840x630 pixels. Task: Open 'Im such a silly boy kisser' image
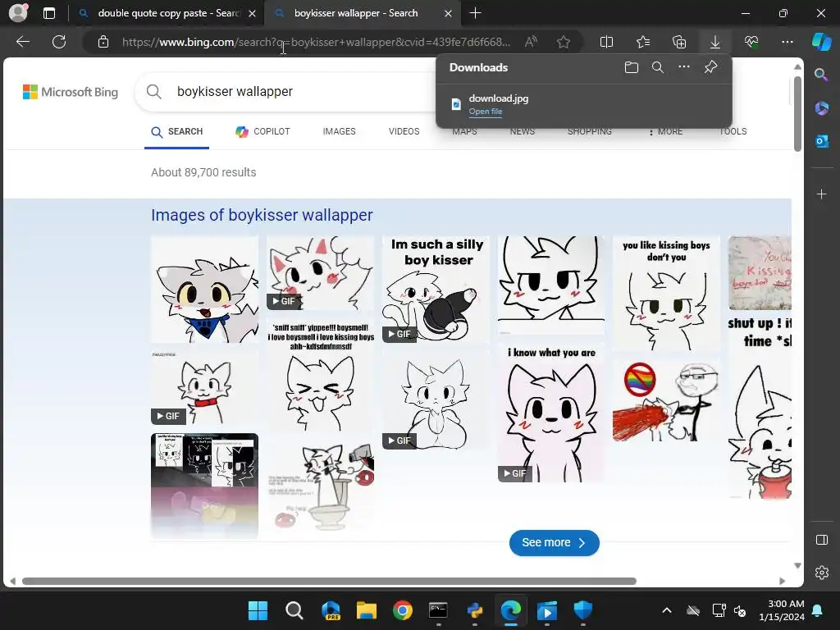click(436, 290)
